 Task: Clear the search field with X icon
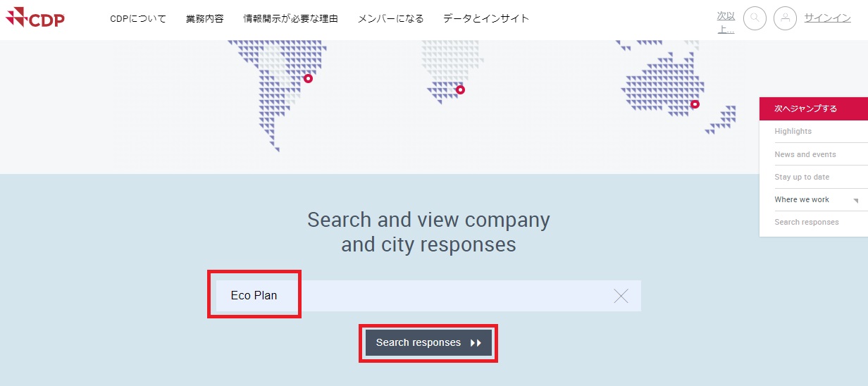pos(621,296)
